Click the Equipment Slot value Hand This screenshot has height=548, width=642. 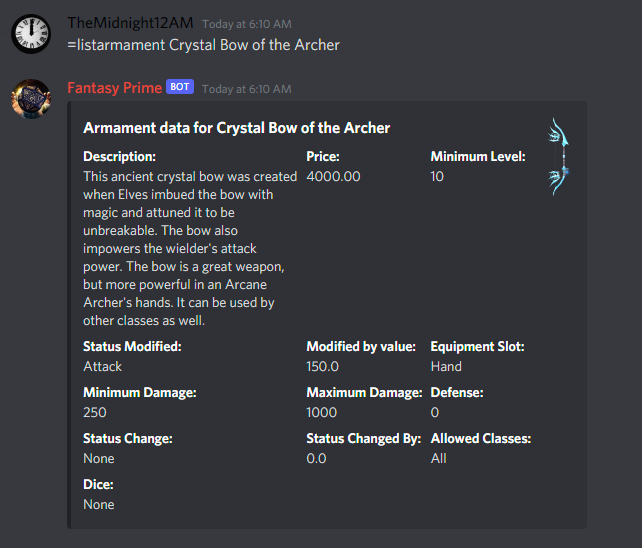pyautogui.click(x=446, y=367)
